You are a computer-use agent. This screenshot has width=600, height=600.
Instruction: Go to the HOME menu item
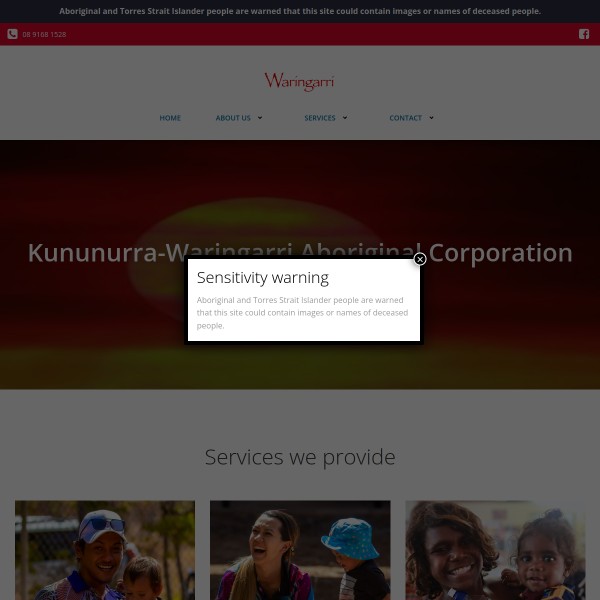[x=170, y=118]
